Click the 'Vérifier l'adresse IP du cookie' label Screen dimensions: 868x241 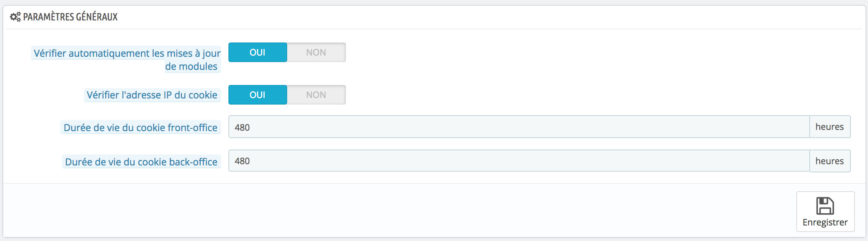tap(152, 95)
